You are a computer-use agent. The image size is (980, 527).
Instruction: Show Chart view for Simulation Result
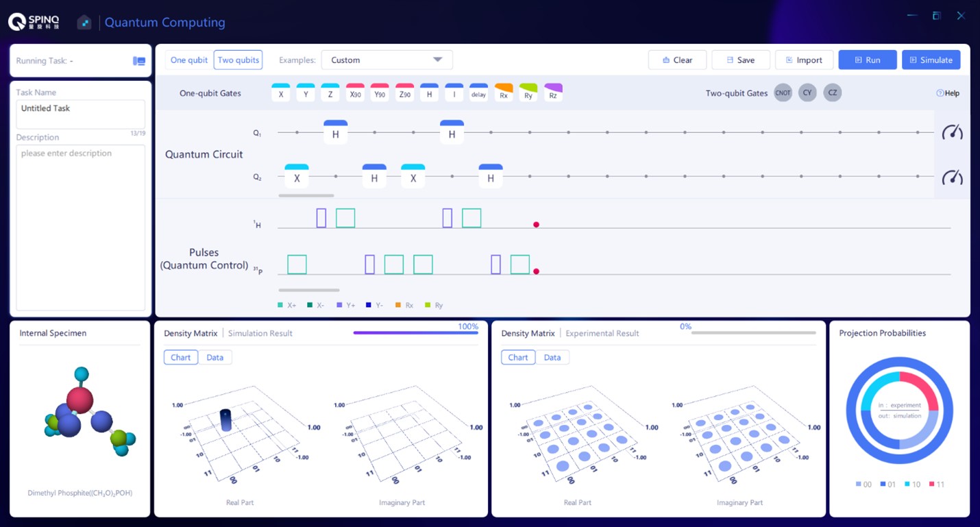coord(181,357)
